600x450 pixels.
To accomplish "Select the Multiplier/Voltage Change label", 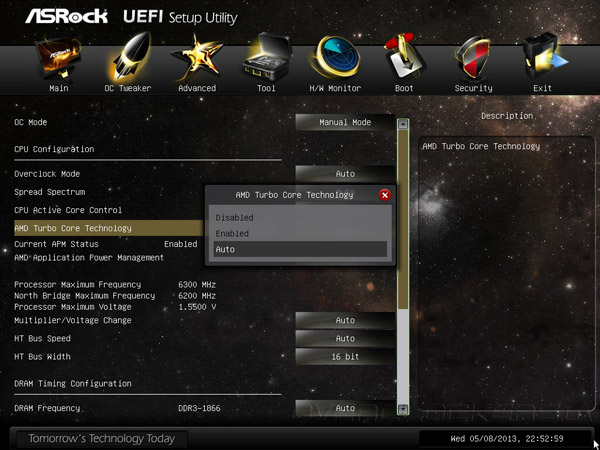I will [73, 320].
